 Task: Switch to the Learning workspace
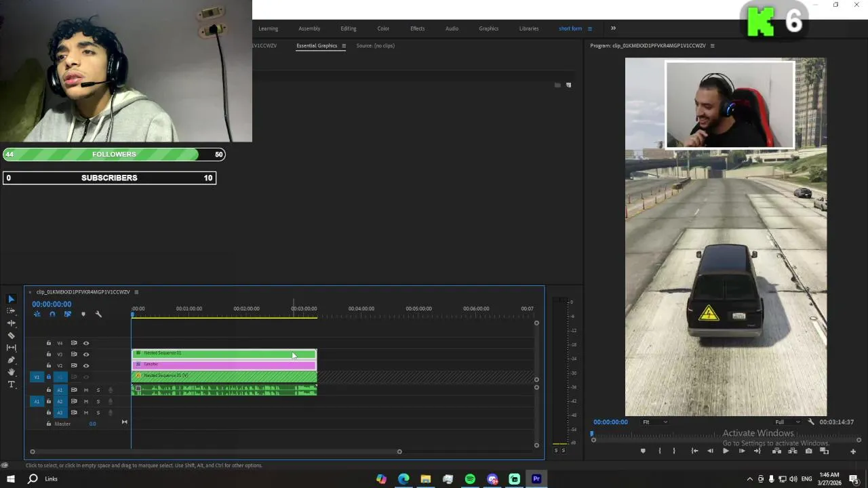coord(268,28)
